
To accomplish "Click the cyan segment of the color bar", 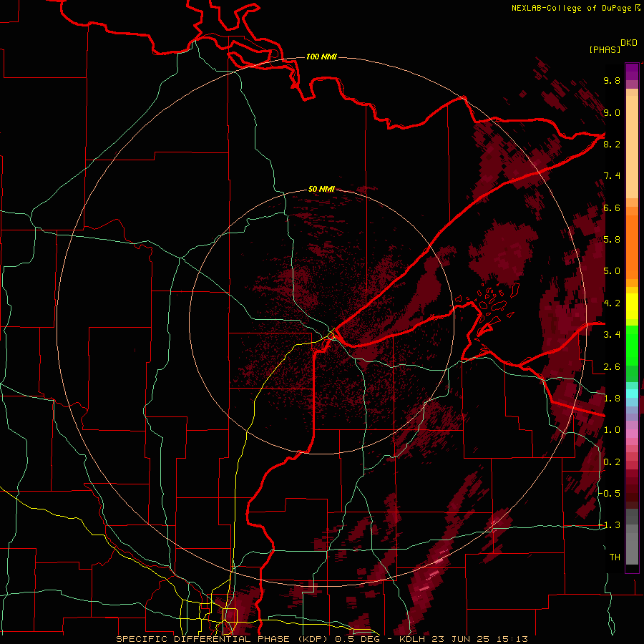I will (x=632, y=394).
